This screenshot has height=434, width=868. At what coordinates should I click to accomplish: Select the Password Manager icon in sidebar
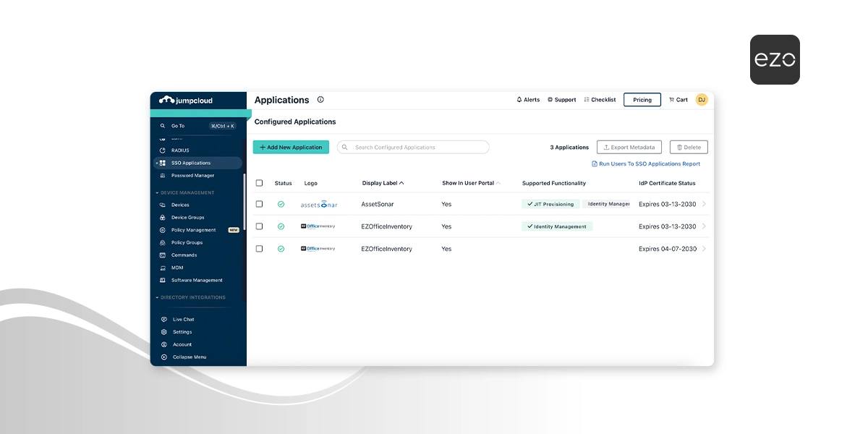163,175
